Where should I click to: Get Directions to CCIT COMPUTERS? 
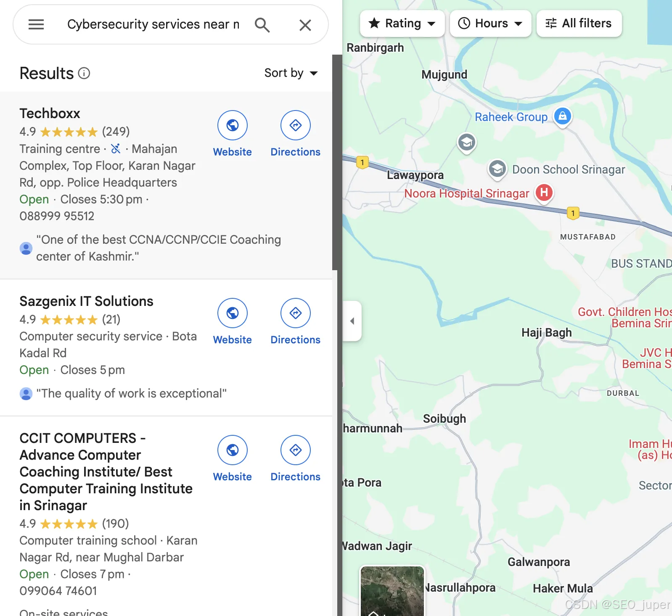point(296,450)
